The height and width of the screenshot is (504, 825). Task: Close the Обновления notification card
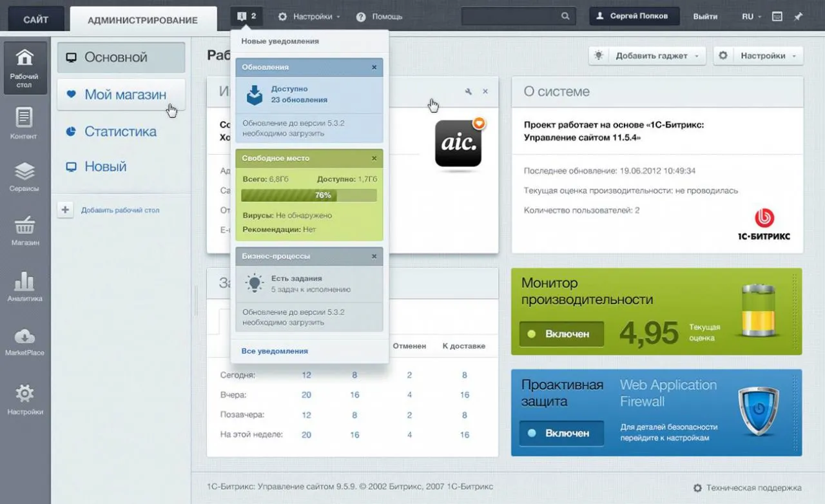(x=374, y=67)
